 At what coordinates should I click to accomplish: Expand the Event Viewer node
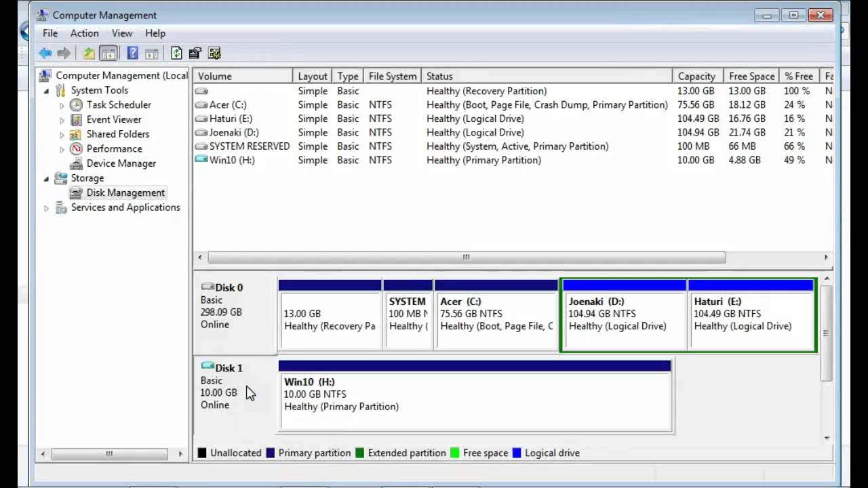(62, 120)
